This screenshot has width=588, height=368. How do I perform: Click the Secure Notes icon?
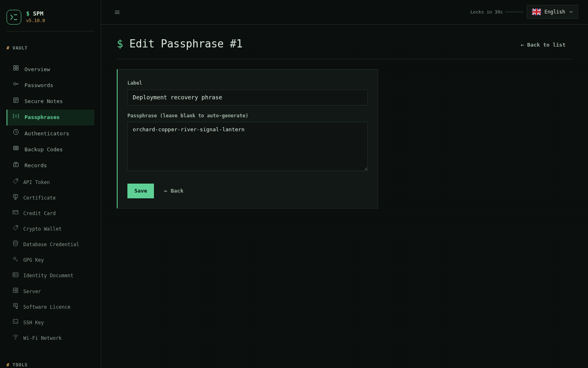point(16,100)
